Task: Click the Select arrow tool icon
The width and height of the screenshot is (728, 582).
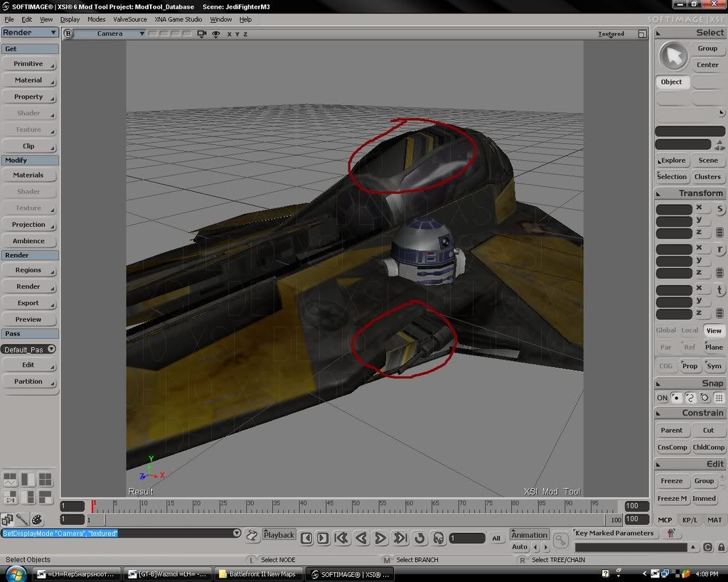Action: pos(673,56)
